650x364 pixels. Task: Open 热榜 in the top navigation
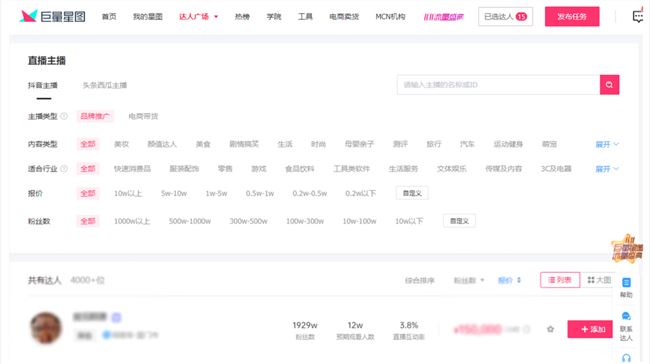click(x=242, y=17)
